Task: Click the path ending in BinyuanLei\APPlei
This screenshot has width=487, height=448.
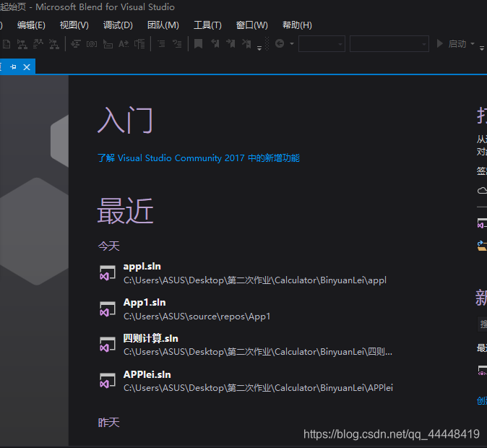Action: [x=258, y=388]
